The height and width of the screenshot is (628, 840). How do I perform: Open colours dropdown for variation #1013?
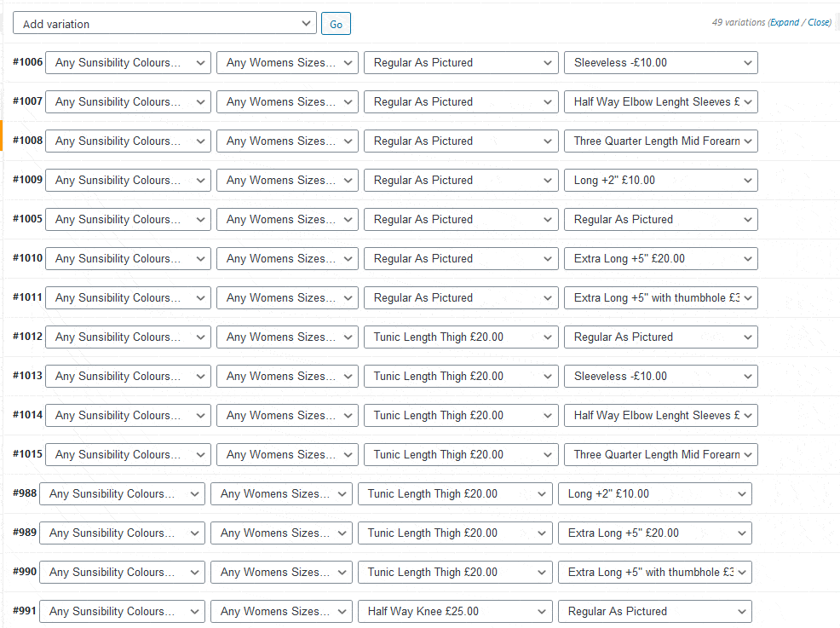click(x=128, y=376)
